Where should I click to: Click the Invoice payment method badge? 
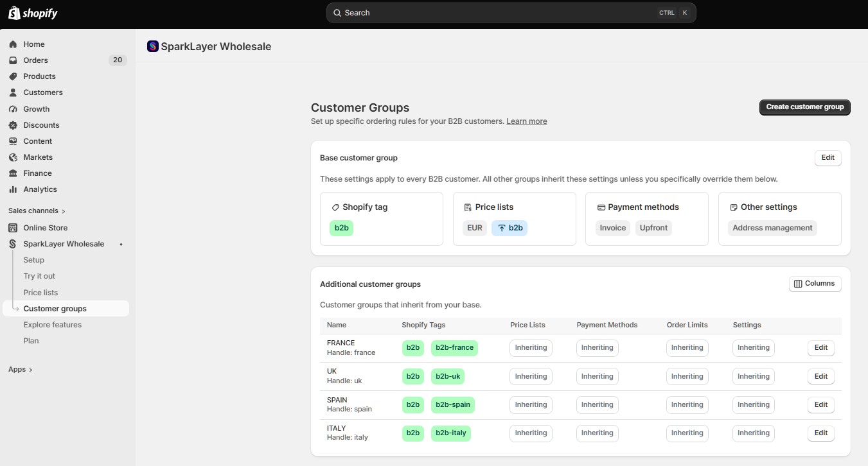[x=613, y=228]
